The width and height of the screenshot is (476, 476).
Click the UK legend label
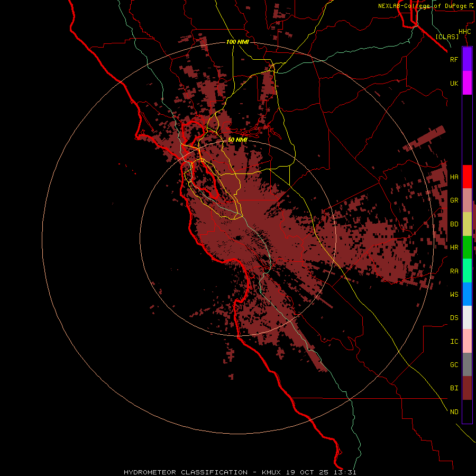pyautogui.click(x=454, y=83)
